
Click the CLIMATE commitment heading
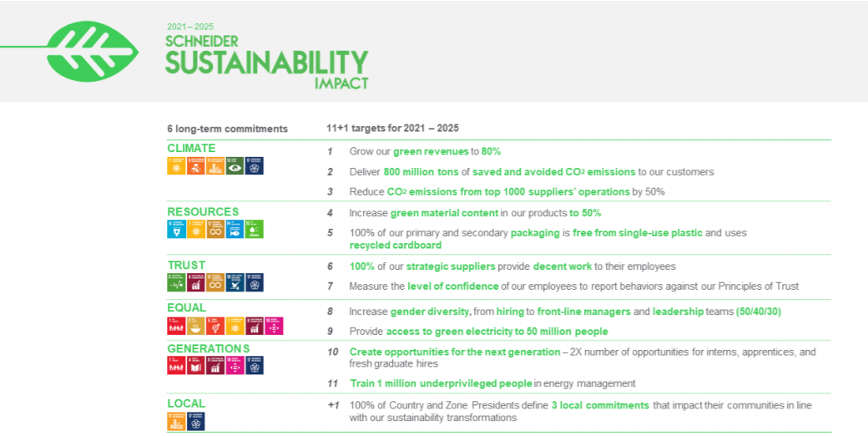[x=191, y=149]
